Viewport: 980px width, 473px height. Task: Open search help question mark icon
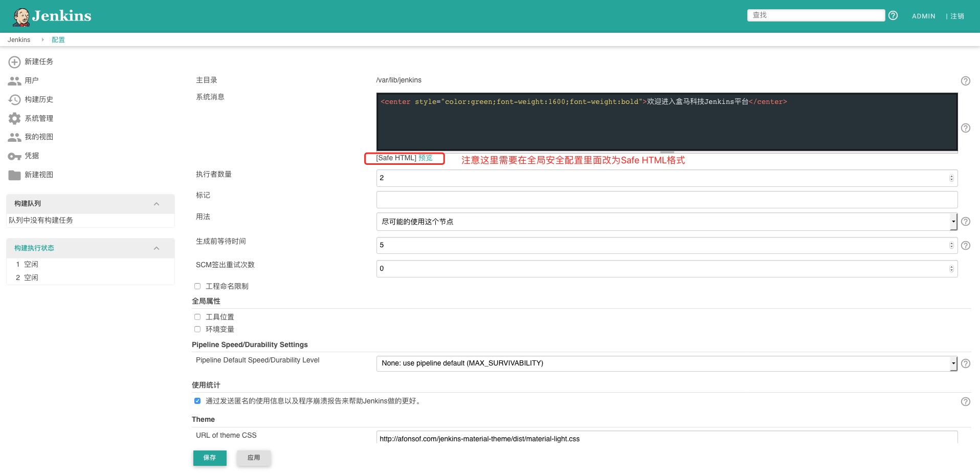click(x=893, y=15)
